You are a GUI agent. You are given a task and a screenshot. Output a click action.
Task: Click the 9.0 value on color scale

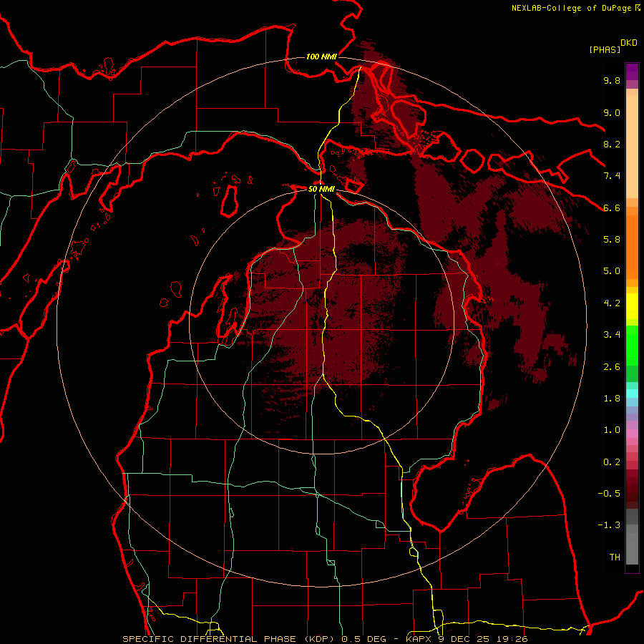(612, 112)
